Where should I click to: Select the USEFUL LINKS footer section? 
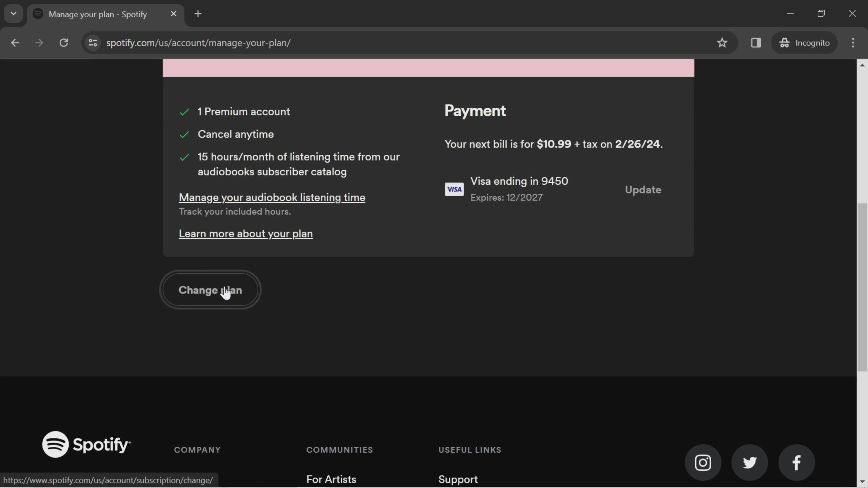point(470,450)
